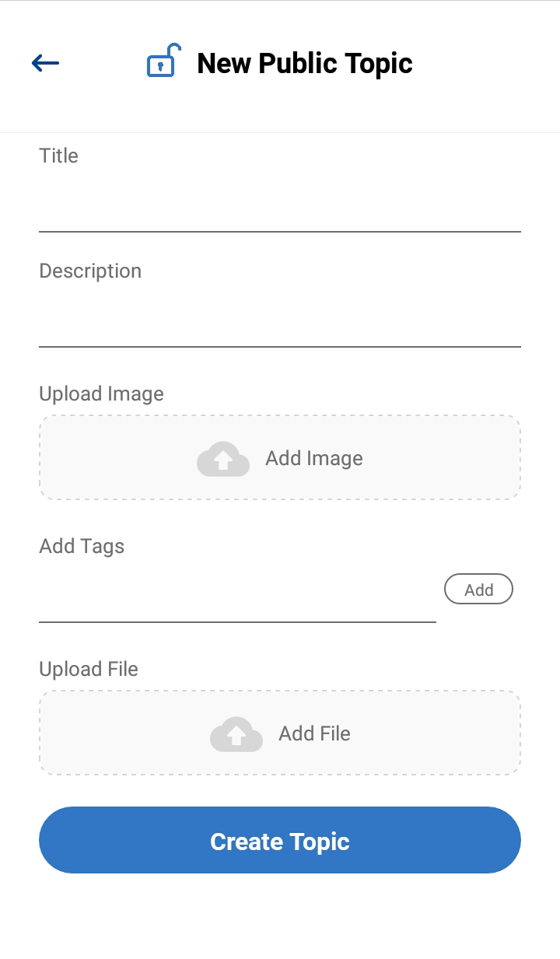Image resolution: width=560 pixels, height=959 pixels.
Task: Select the Description field label
Action: (x=90, y=271)
